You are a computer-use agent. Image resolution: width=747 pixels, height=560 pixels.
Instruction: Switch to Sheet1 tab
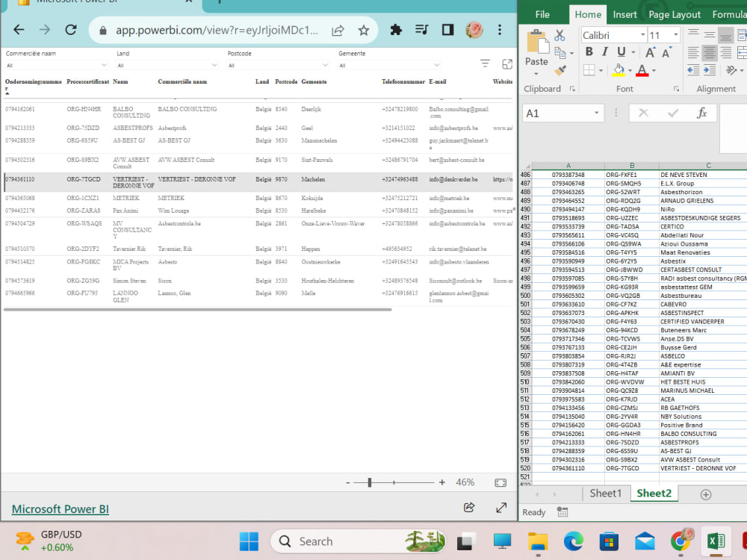click(x=606, y=494)
